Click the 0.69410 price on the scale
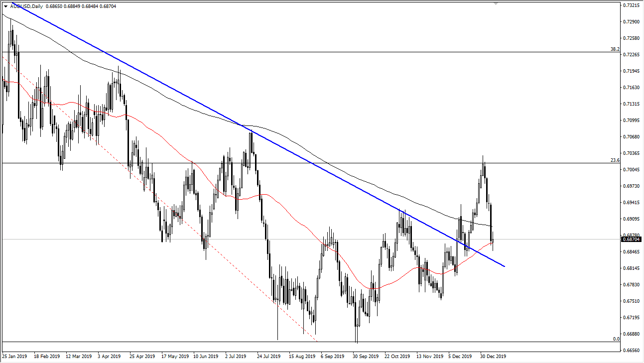The image size is (644, 363). [631, 203]
